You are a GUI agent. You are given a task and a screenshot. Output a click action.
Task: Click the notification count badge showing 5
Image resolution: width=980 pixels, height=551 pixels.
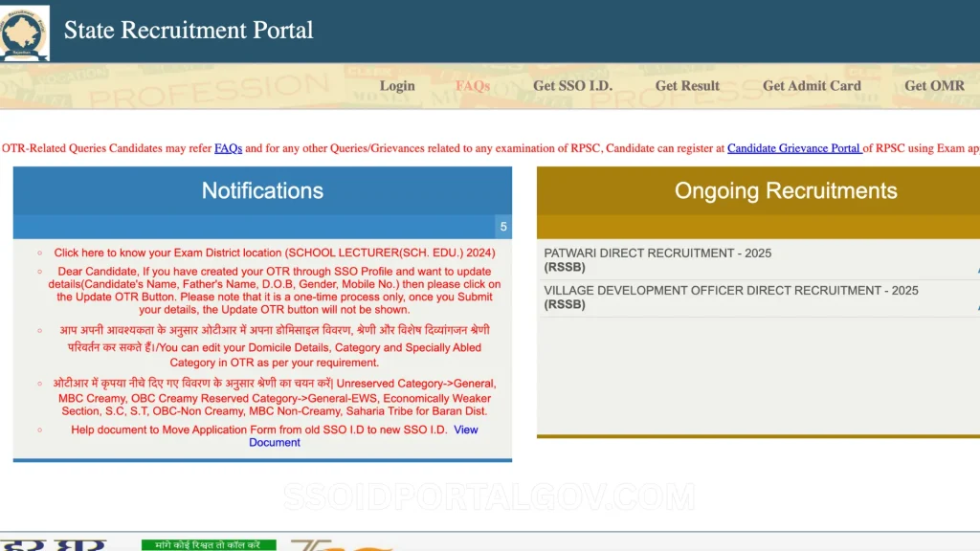point(502,227)
